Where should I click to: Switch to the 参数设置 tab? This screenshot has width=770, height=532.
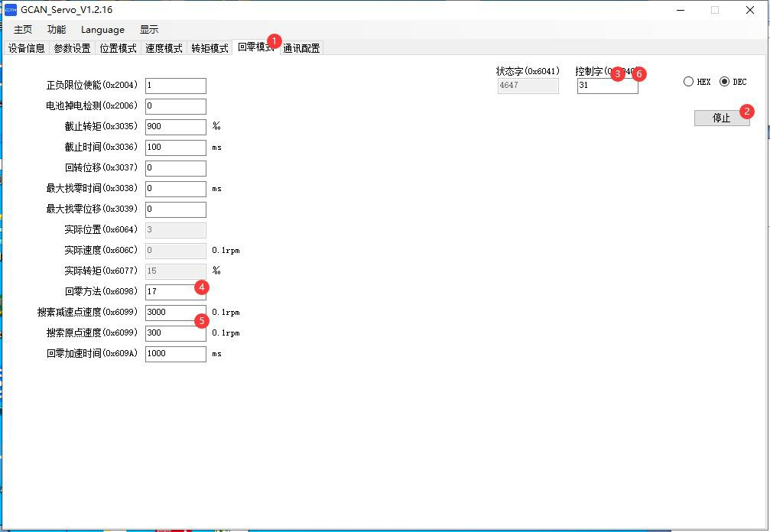(x=72, y=48)
